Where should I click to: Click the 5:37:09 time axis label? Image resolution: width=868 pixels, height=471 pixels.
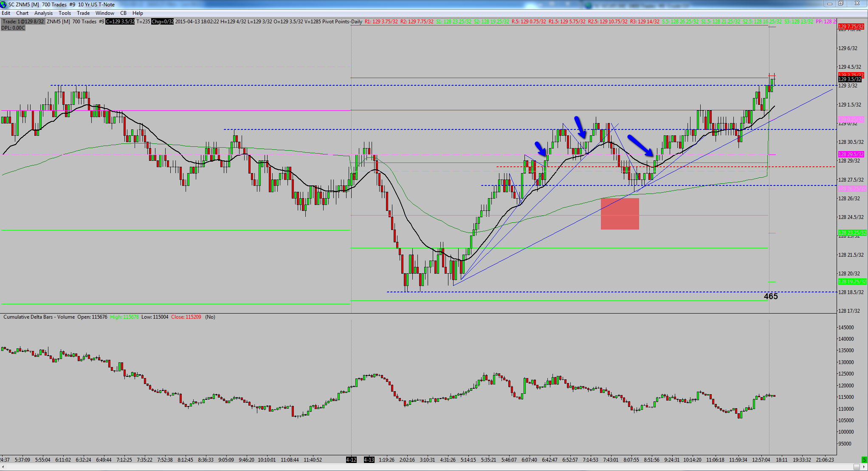23,460
